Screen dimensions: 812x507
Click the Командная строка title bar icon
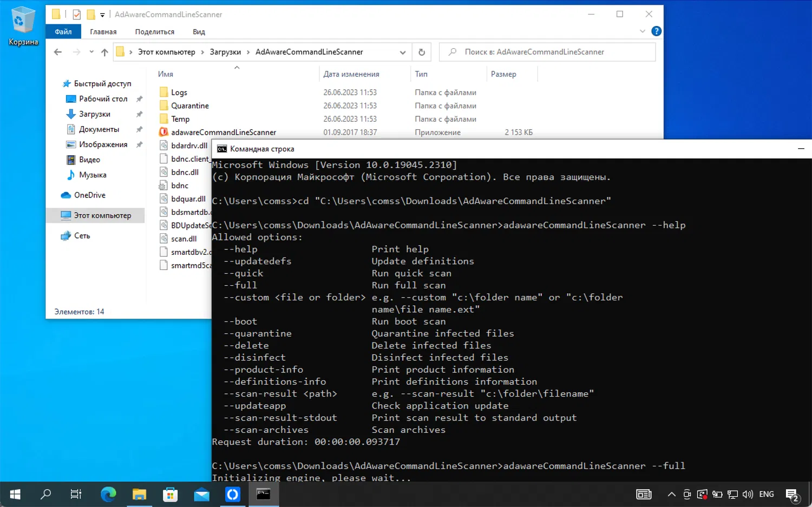point(222,149)
